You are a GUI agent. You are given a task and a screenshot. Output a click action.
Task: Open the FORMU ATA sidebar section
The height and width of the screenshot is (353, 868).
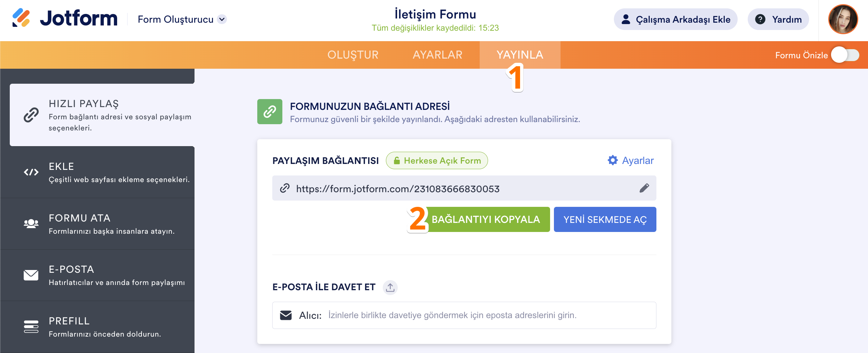pyautogui.click(x=98, y=224)
